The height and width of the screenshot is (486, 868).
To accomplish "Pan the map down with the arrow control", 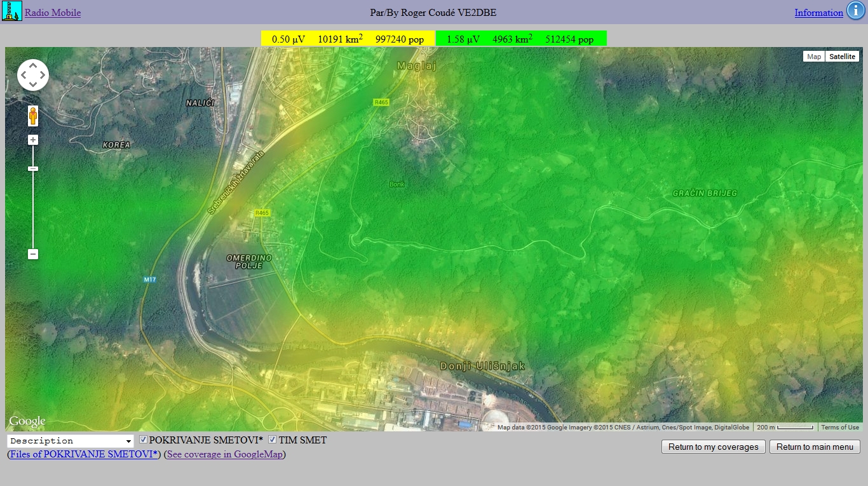I will [x=33, y=86].
